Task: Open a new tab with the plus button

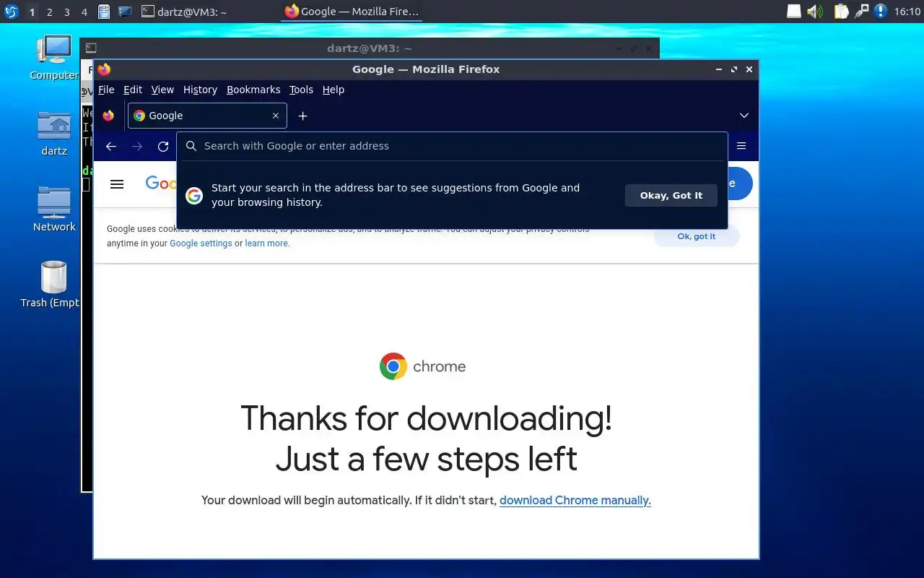Action: coord(303,116)
